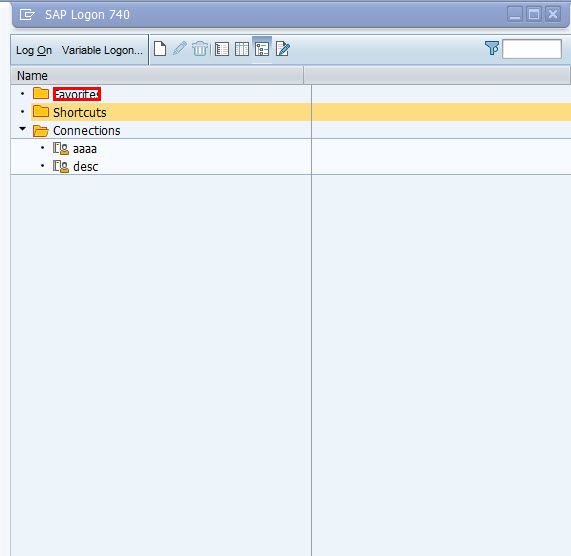This screenshot has width=571, height=556.
Task: Open the Edit notes icon
Action: point(283,49)
